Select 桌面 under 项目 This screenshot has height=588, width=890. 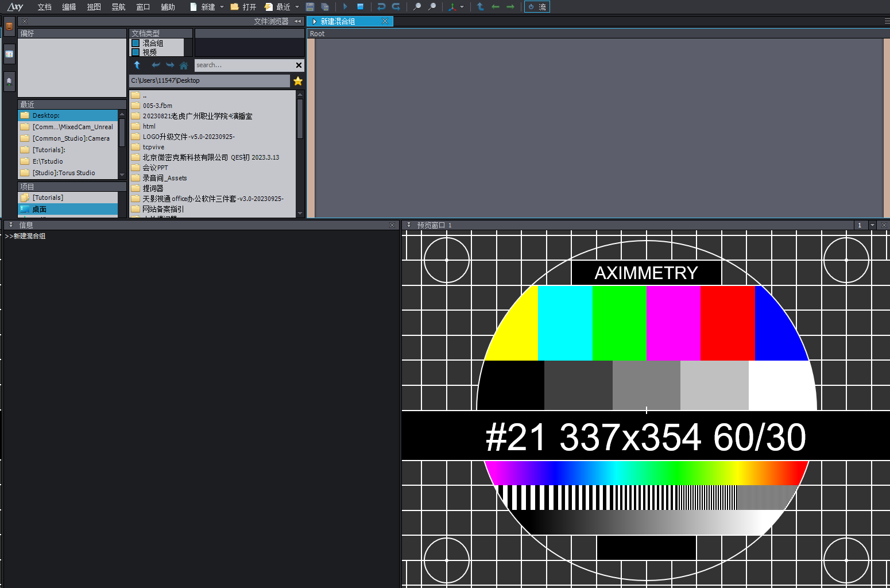click(x=68, y=209)
